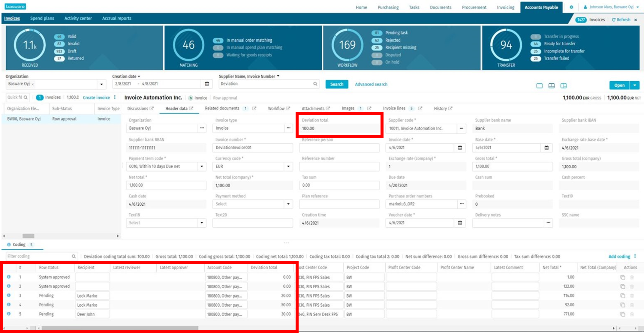
Task: Click the Refresh icon next to Invoices count
Action: [614, 19]
